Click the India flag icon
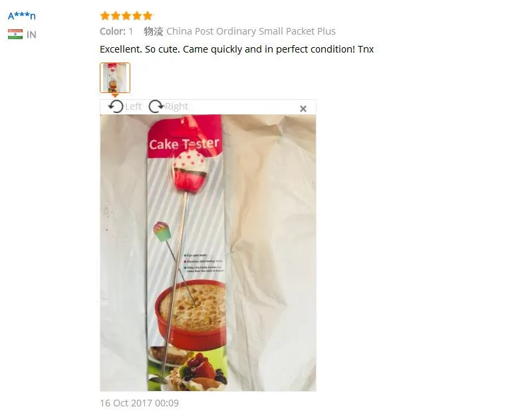This screenshot has width=532, height=413. tap(15, 35)
